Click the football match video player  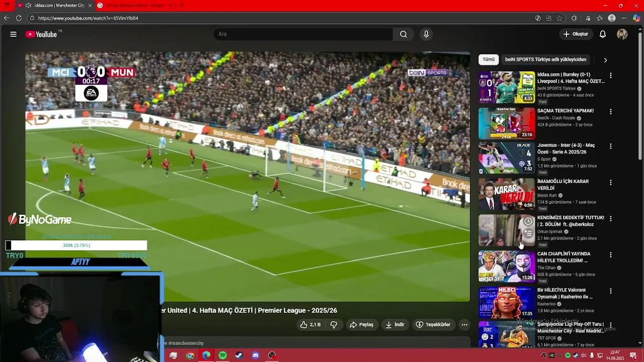(x=248, y=176)
